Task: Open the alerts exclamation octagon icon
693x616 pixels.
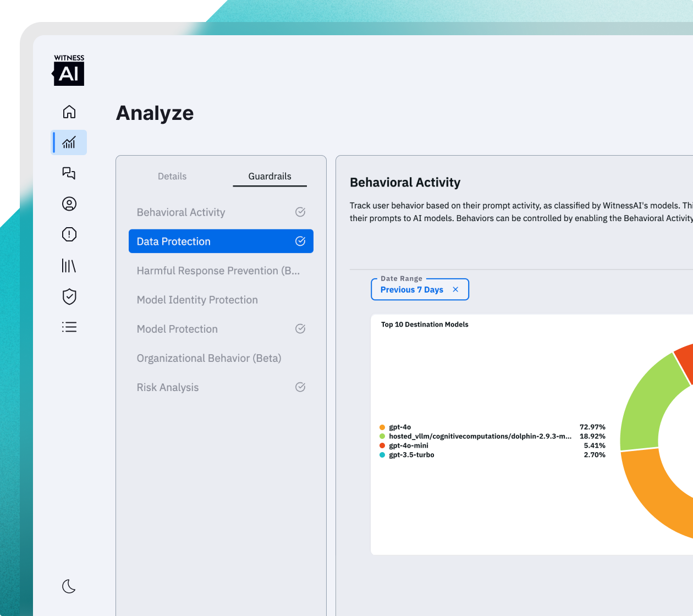Action: (69, 234)
